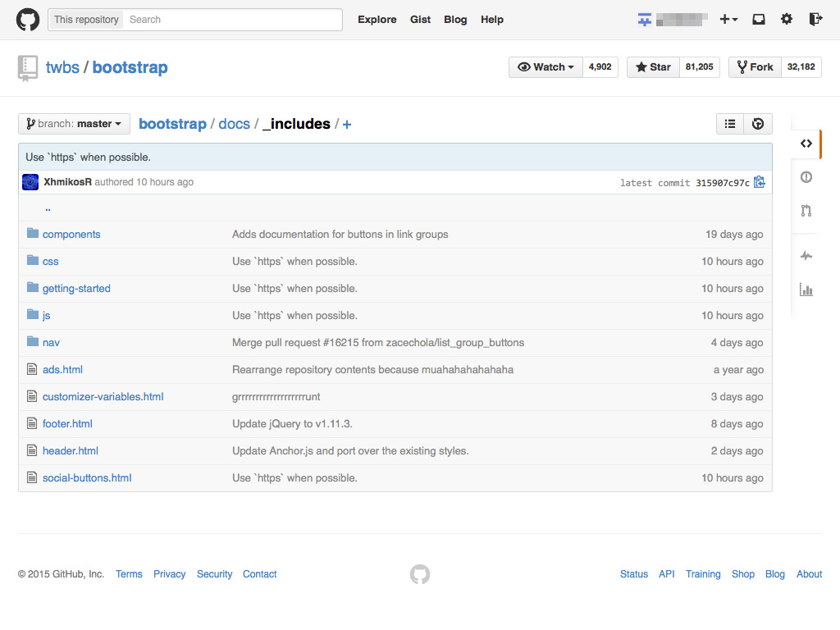This screenshot has height=630, width=840.
Task: Expand the Watch dropdown
Action: (546, 66)
